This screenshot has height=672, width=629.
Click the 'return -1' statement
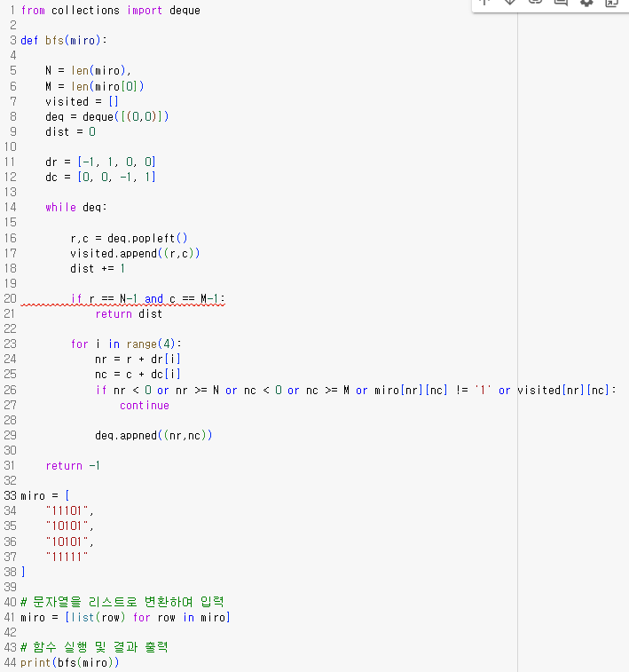pos(73,466)
